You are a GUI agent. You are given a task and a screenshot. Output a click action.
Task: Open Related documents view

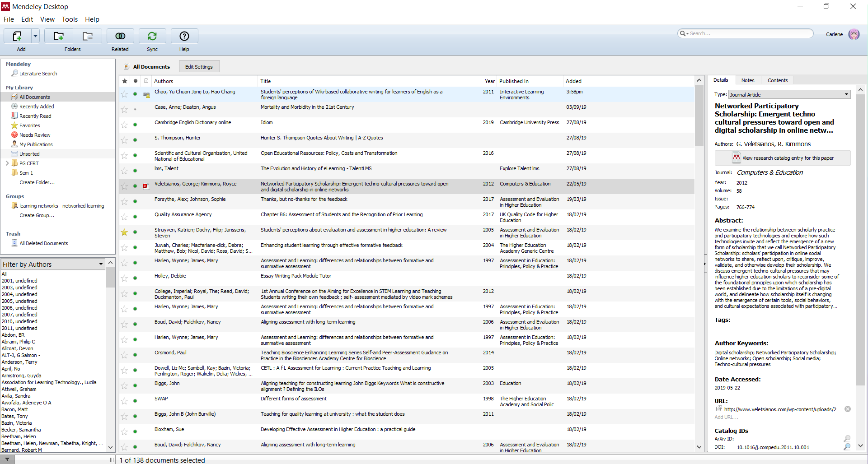[x=120, y=36]
